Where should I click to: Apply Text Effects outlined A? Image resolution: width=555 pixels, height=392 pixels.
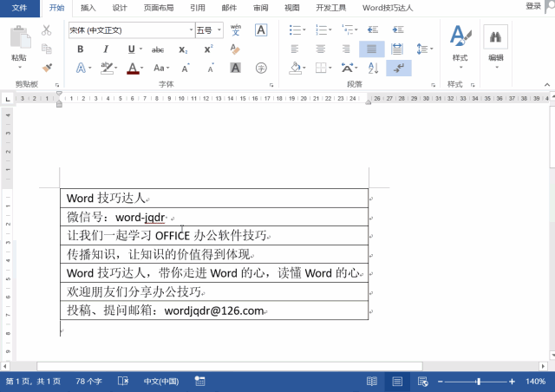[81, 68]
